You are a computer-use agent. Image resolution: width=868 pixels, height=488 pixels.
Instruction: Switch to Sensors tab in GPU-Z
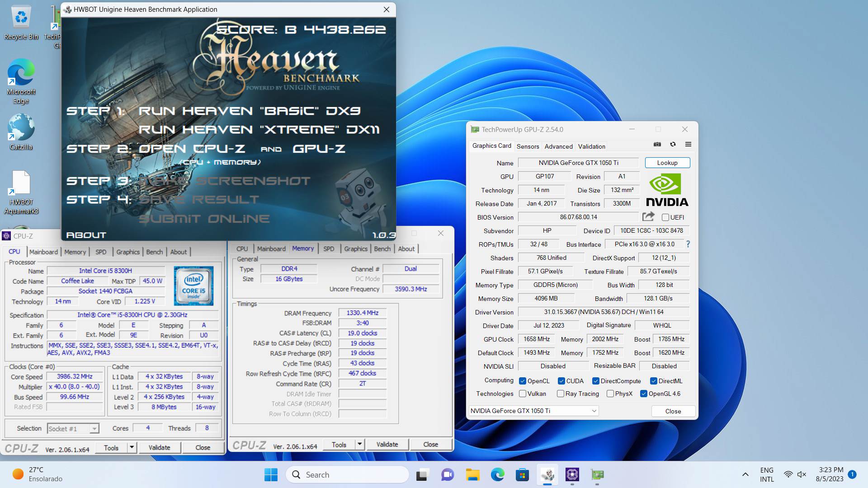coord(528,146)
